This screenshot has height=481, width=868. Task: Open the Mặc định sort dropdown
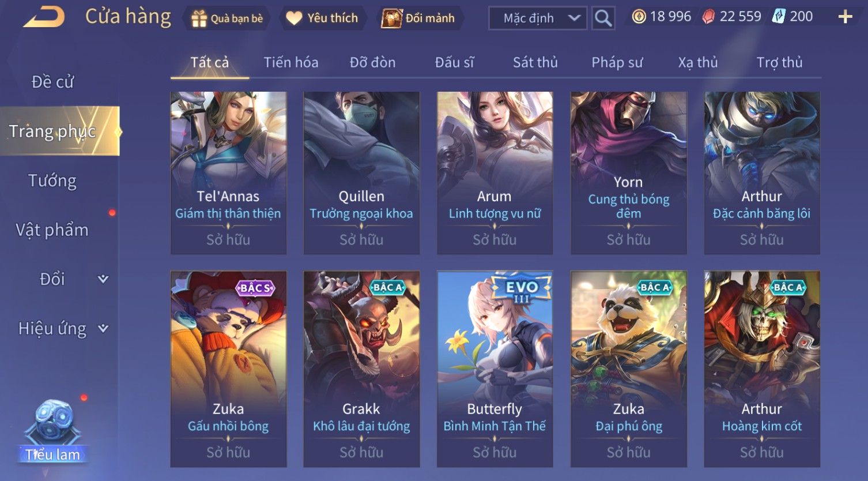[x=537, y=18]
